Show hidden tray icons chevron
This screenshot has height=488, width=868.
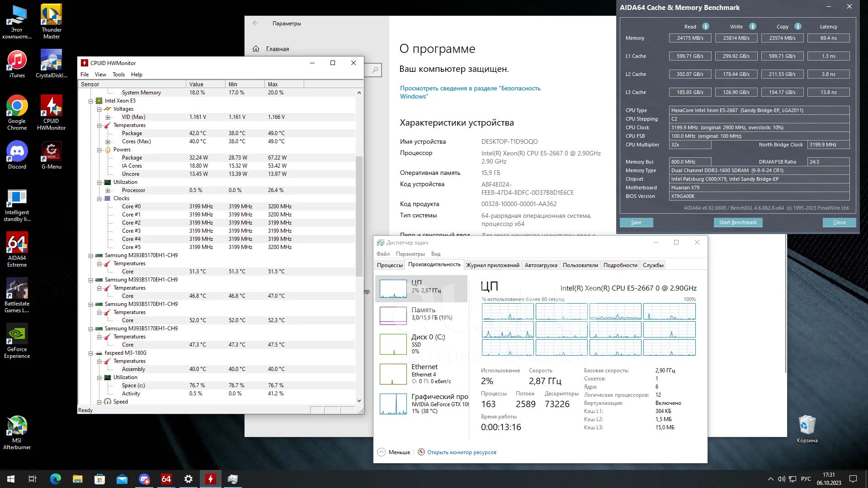[770, 479]
